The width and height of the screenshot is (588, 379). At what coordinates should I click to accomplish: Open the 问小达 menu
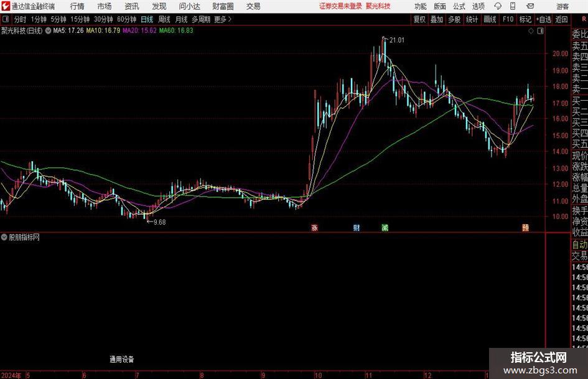(189, 6)
